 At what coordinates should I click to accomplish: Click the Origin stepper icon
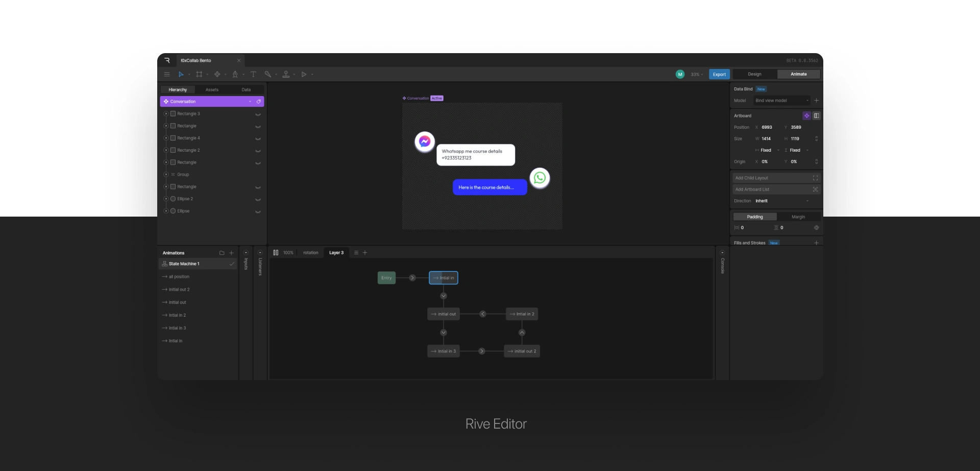(x=817, y=162)
